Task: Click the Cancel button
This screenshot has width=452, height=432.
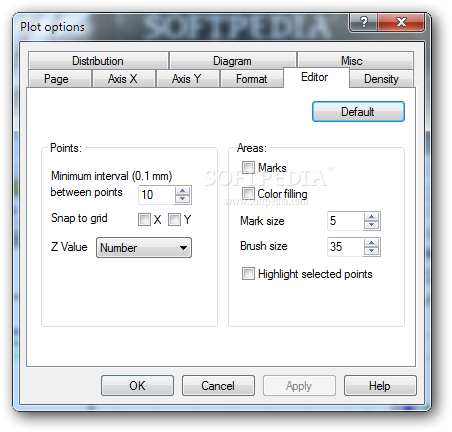Action: 218,386
